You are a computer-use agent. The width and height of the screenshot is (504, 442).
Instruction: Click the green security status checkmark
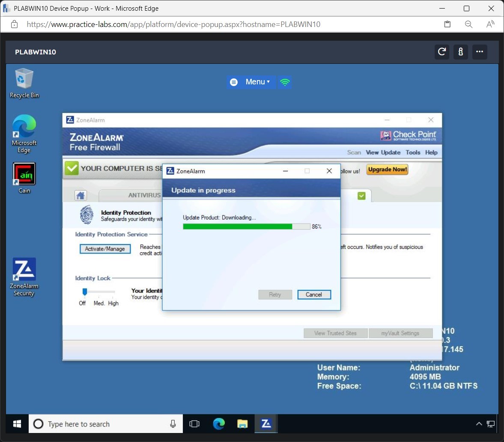[x=71, y=168]
